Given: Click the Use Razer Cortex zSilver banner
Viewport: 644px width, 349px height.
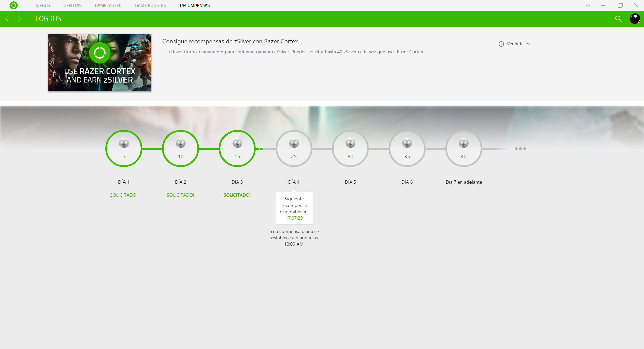Looking at the screenshot, I should pos(100,62).
